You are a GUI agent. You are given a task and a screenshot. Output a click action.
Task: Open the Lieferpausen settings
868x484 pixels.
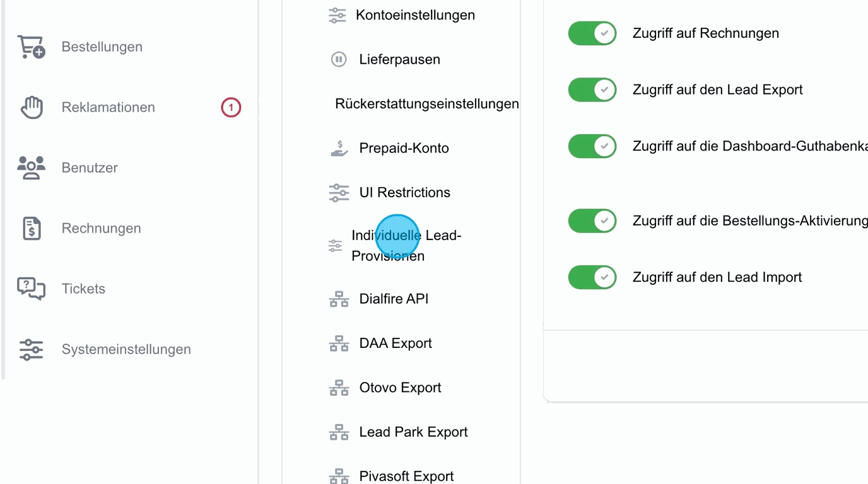coord(400,59)
